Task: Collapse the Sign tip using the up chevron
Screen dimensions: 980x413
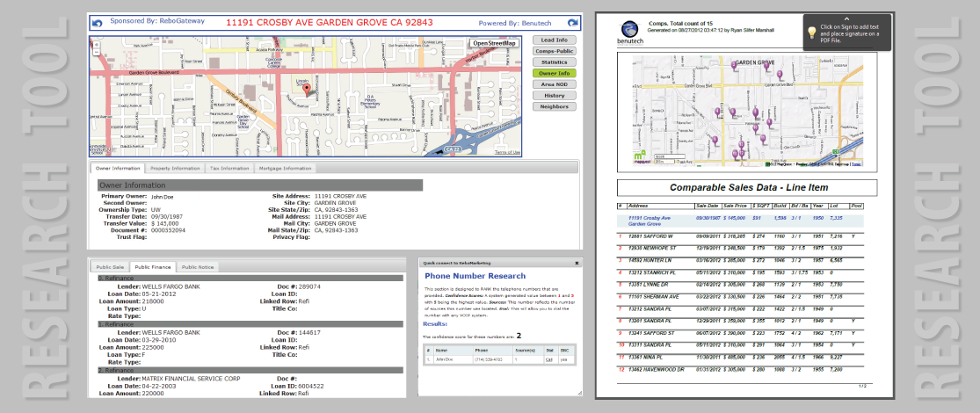Action: (847, 18)
